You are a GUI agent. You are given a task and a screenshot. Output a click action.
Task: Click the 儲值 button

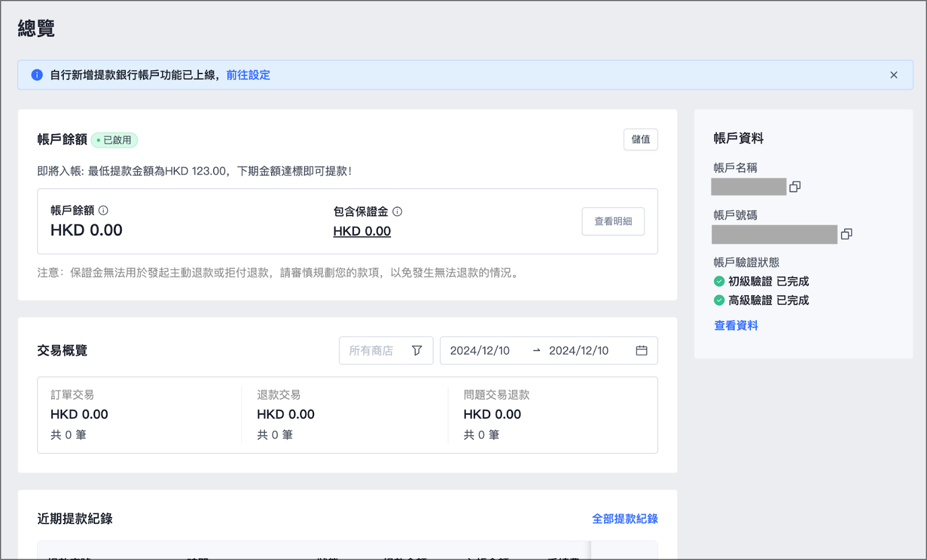[640, 140]
